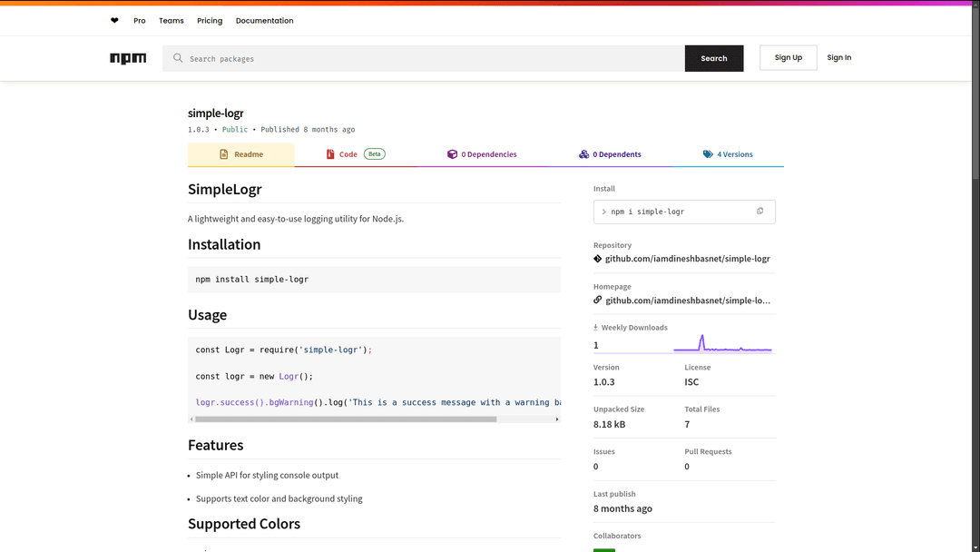Click the git icon beside Repository link
The height and width of the screenshot is (552, 980).
click(x=598, y=259)
